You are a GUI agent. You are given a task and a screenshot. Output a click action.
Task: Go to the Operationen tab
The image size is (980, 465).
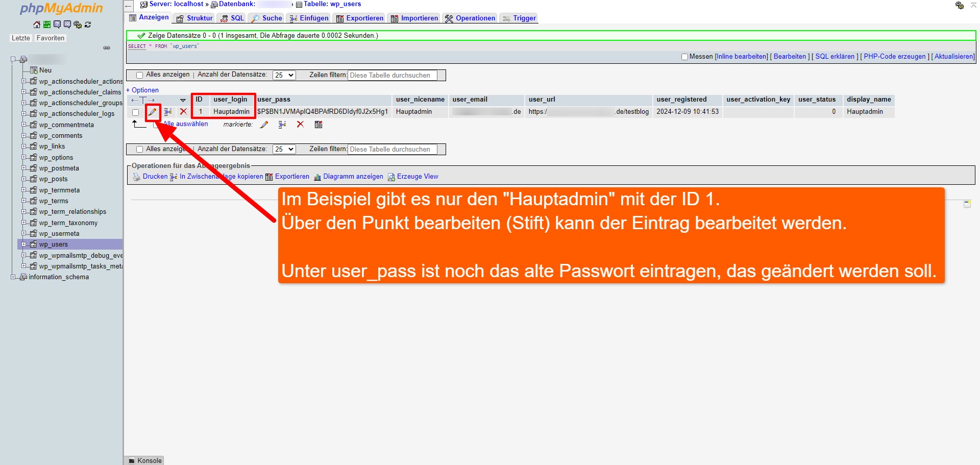(x=470, y=18)
